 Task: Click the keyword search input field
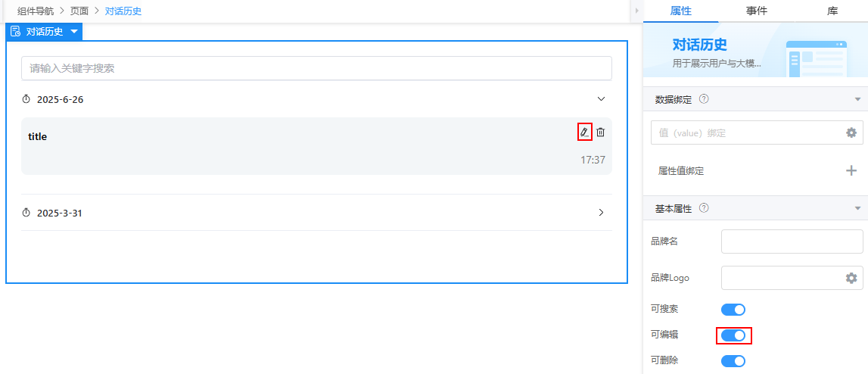[316, 68]
